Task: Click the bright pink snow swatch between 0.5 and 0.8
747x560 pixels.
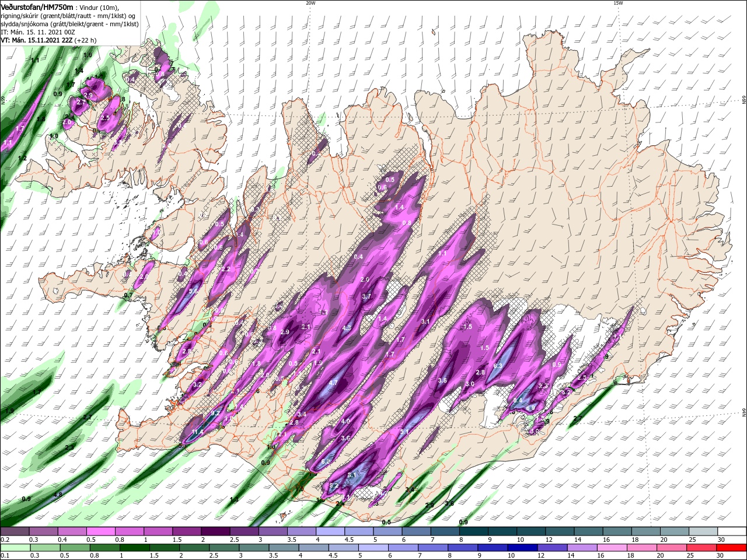Action: coord(100,531)
